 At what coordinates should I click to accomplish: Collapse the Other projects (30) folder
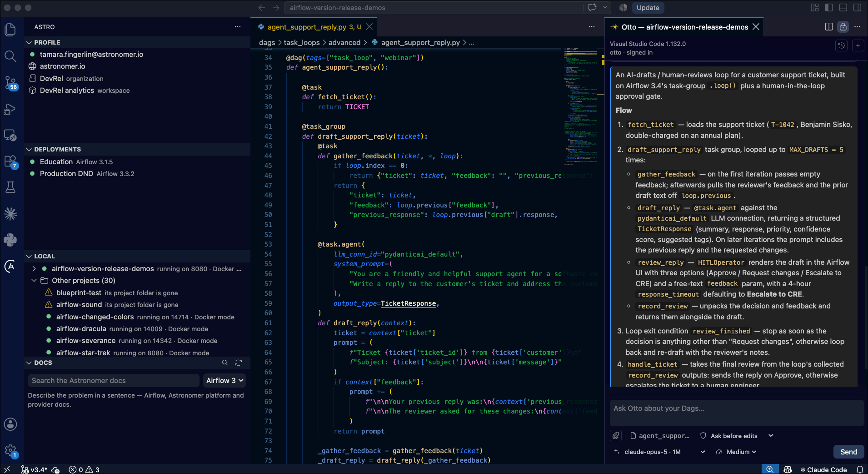pos(34,281)
